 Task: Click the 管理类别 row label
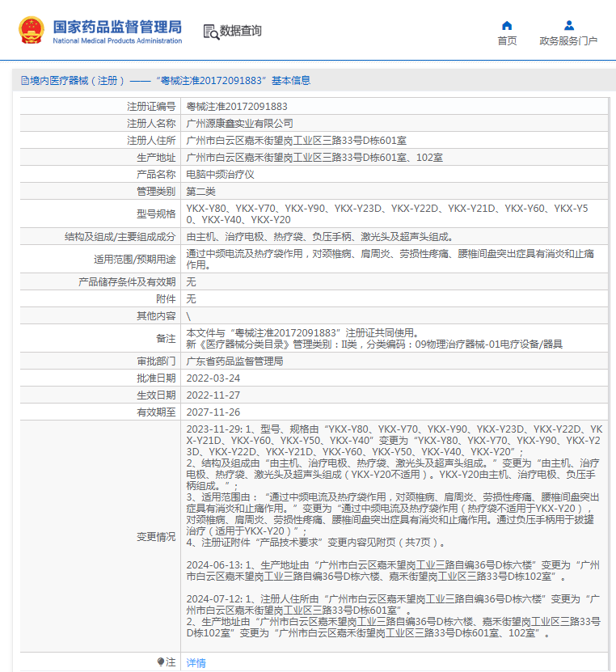[x=156, y=192]
